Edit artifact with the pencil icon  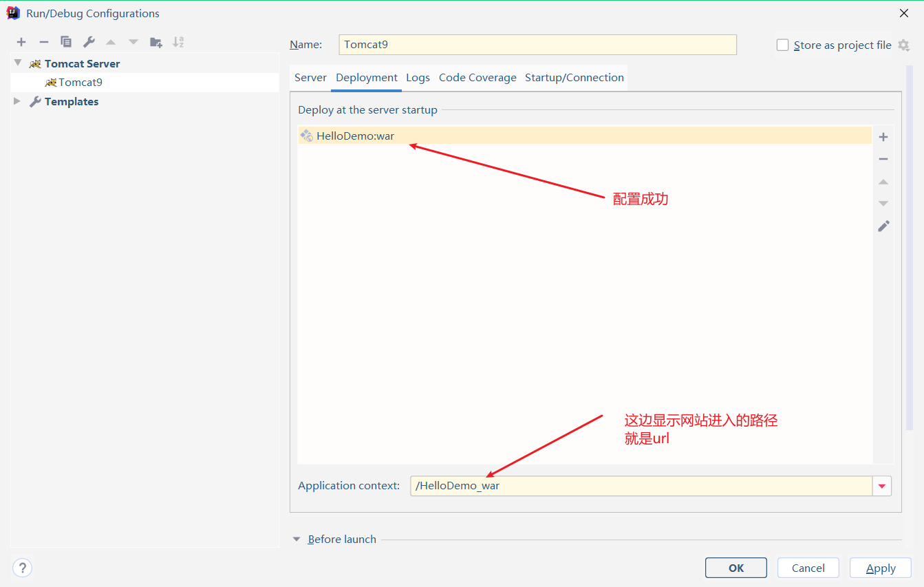tap(883, 226)
